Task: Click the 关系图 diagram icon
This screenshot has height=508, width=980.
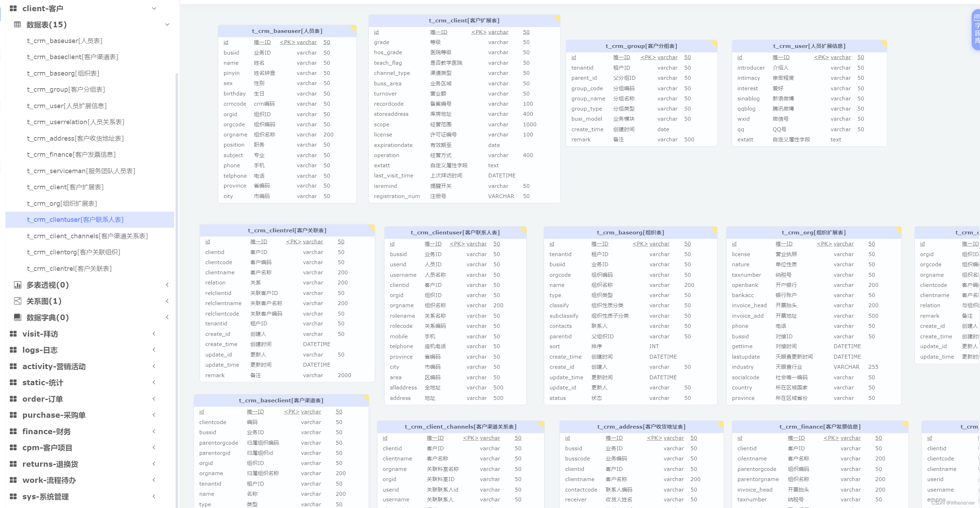Action: 17,301
